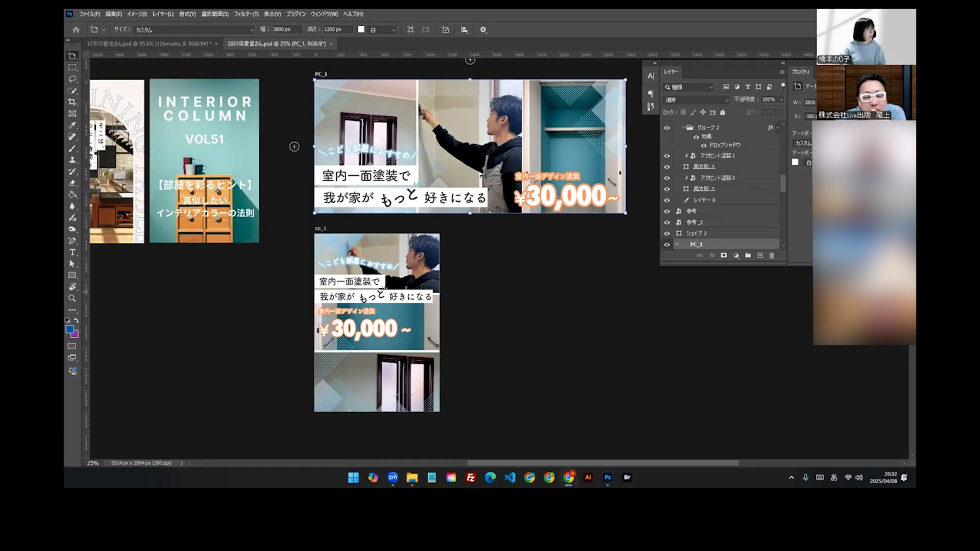The height and width of the screenshot is (551, 980).
Task: Click the Home button in the options bar
Action: click(x=76, y=30)
